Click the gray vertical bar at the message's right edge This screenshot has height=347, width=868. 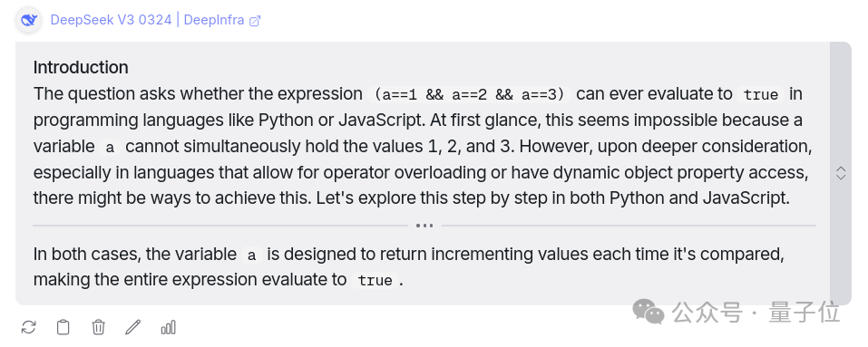point(840,173)
